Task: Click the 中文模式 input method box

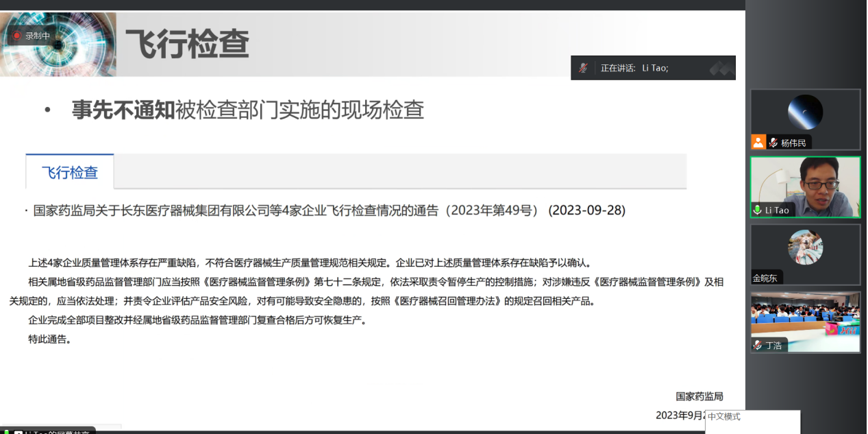Action: pos(752,418)
